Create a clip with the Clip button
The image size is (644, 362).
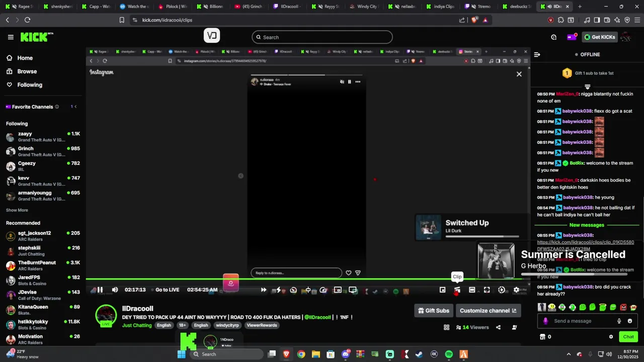pyautogui.click(x=457, y=290)
